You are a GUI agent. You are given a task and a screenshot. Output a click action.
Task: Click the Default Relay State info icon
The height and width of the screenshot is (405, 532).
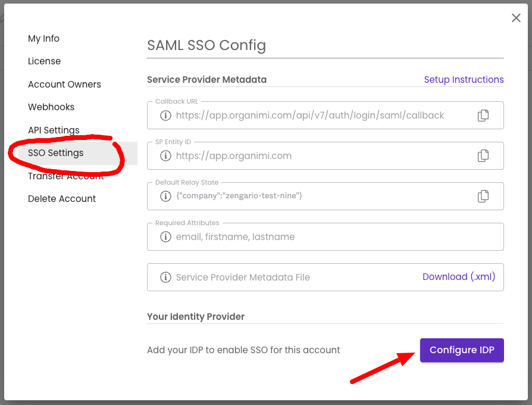[165, 196]
